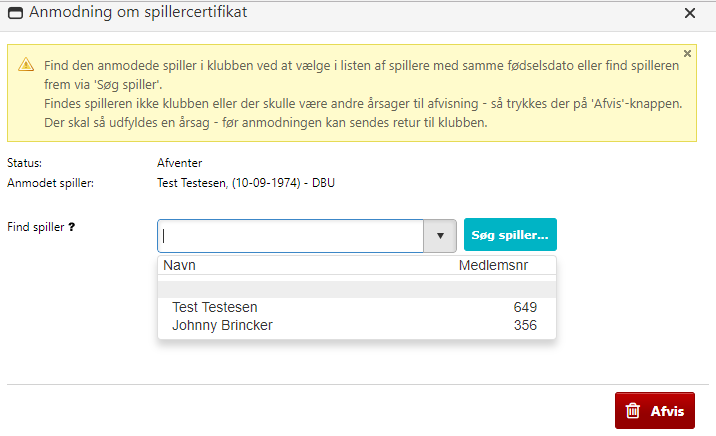This screenshot has width=716, height=436.
Task: Click member number 649 in the list
Action: pyautogui.click(x=525, y=308)
